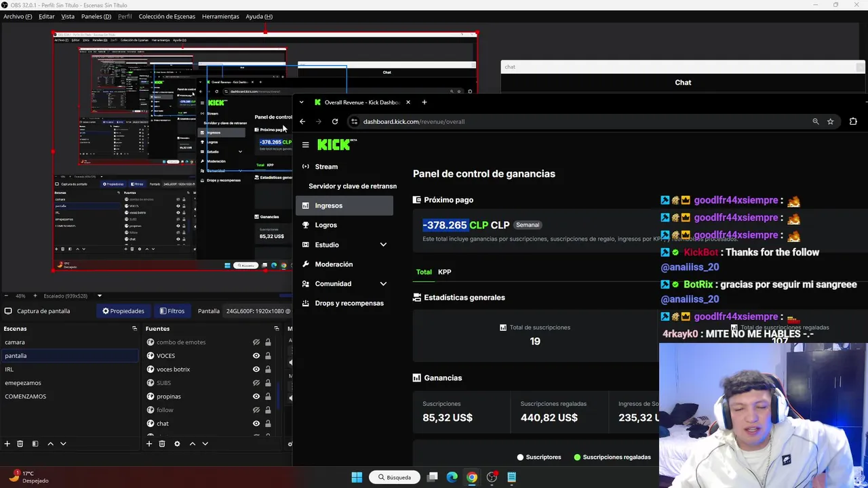This screenshot has height=488, width=868.
Task: Open the Paneles menu
Action: click(96, 16)
